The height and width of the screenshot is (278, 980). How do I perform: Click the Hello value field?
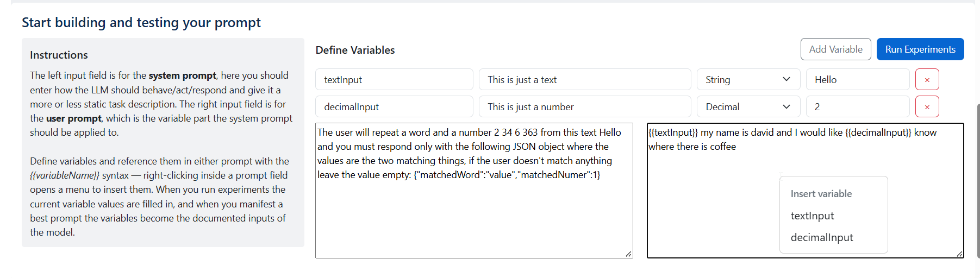click(857, 80)
